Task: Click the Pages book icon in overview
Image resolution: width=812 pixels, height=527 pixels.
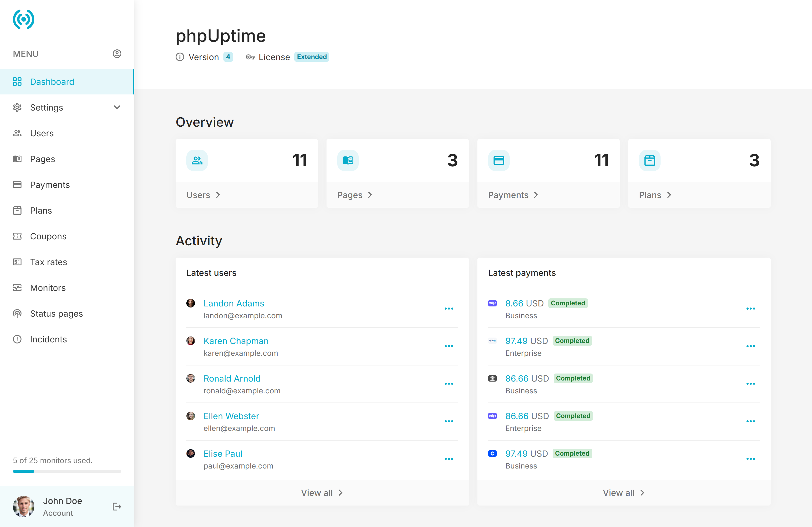Action: [x=348, y=160]
